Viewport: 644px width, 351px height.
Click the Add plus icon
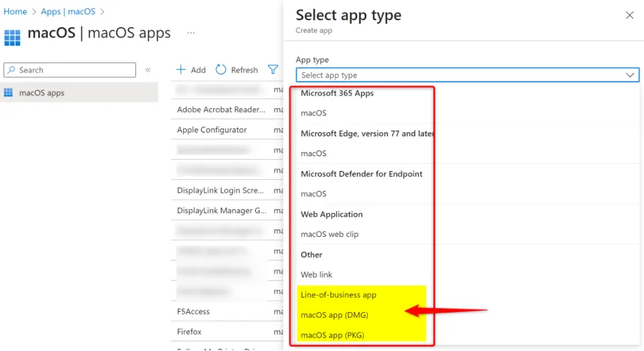pyautogui.click(x=181, y=70)
